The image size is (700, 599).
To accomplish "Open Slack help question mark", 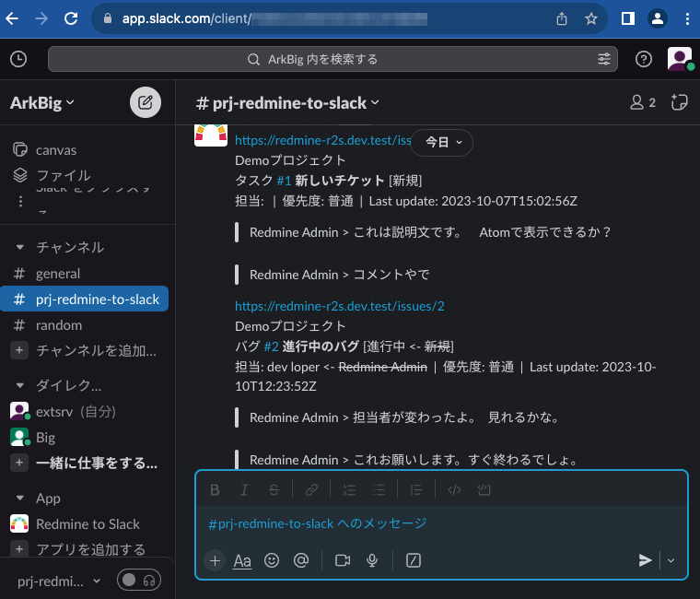I will coord(643,59).
